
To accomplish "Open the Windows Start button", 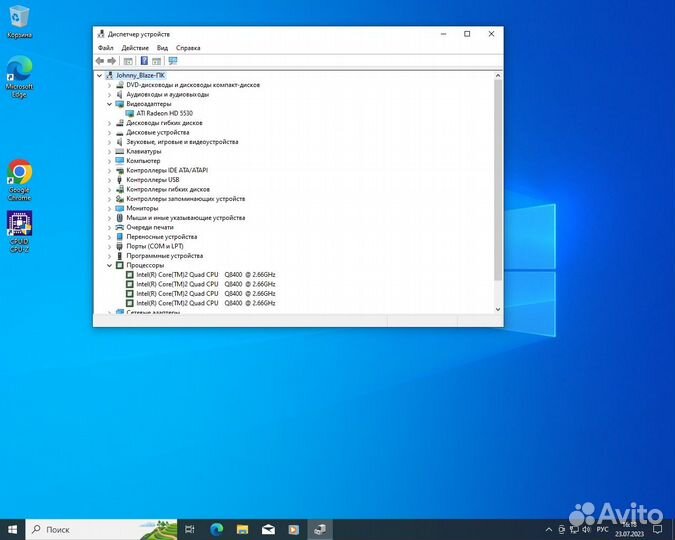I will pyautogui.click(x=12, y=530).
